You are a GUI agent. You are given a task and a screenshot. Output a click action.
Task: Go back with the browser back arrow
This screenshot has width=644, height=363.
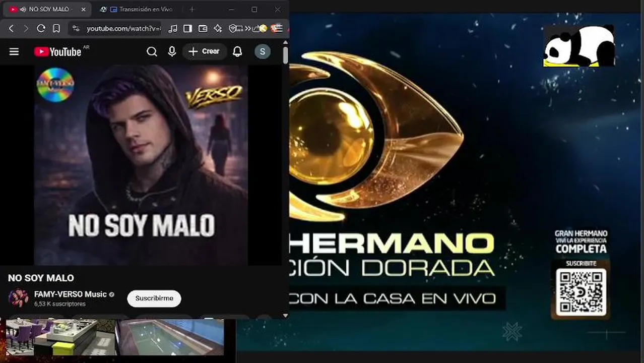(12, 29)
